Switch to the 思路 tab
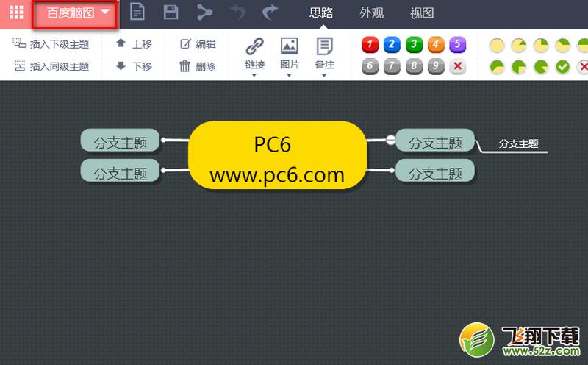The width and height of the screenshot is (588, 365). click(x=321, y=13)
